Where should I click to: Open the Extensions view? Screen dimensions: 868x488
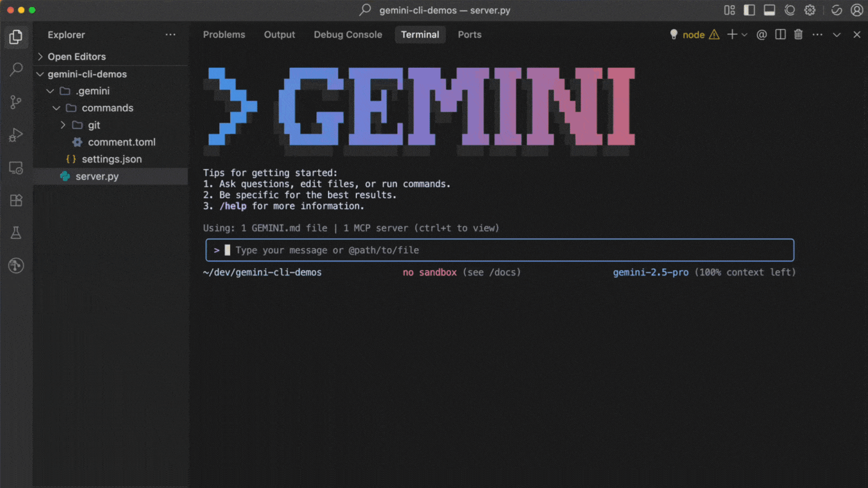(x=16, y=200)
